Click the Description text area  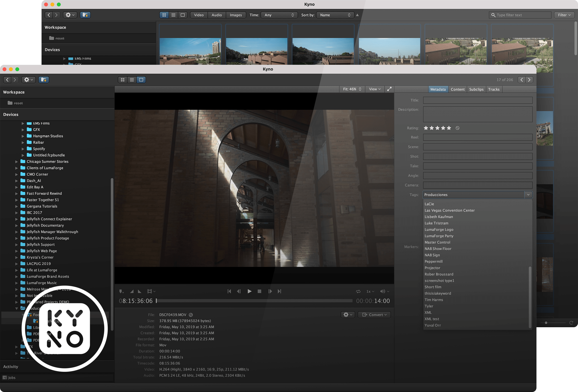pyautogui.click(x=478, y=114)
